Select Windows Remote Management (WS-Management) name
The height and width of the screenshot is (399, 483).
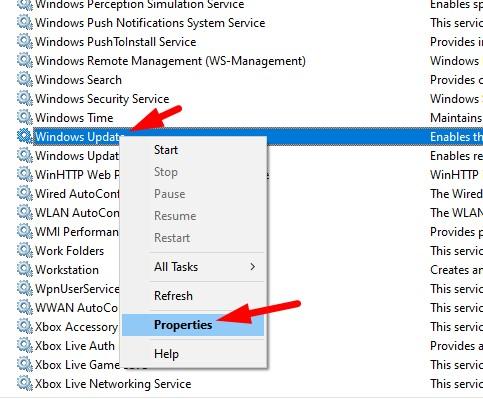pyautogui.click(x=170, y=61)
